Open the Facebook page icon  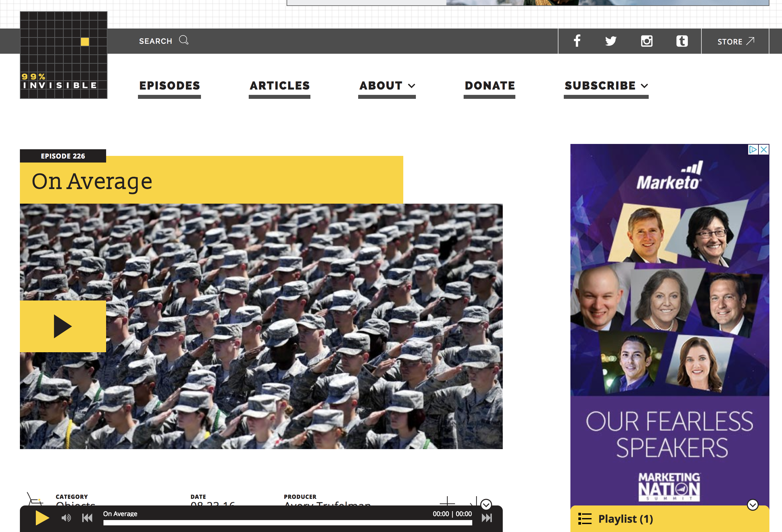click(x=577, y=41)
